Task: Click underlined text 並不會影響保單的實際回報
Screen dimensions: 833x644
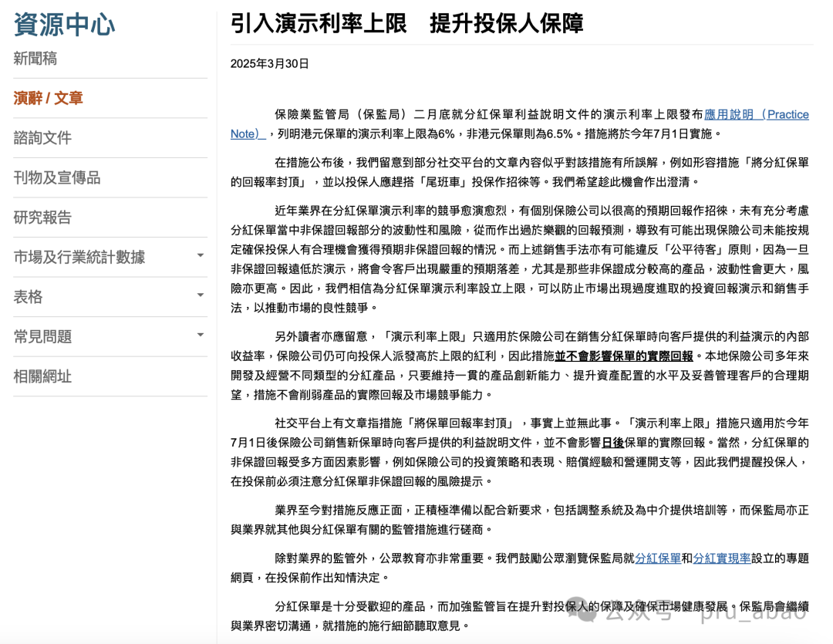Action: 624,356
